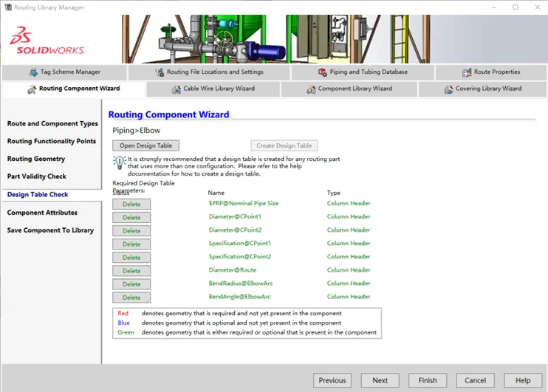
Task: Click the Route Properties tab icon
Action: 467,72
